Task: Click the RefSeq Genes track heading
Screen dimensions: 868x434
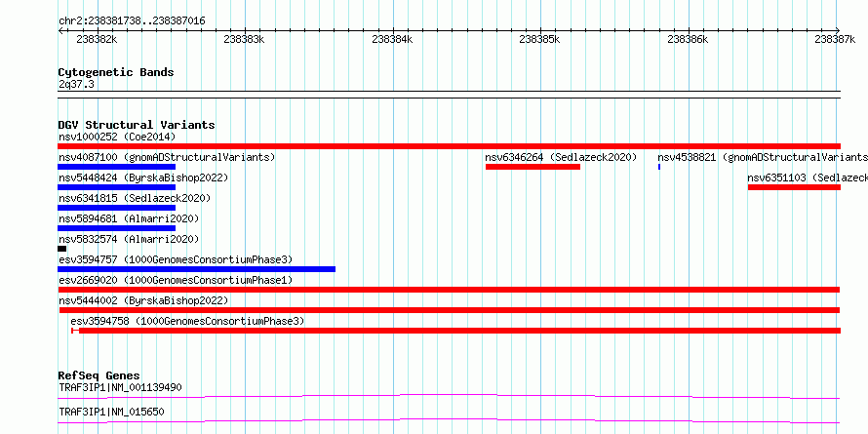Action: 99,375
